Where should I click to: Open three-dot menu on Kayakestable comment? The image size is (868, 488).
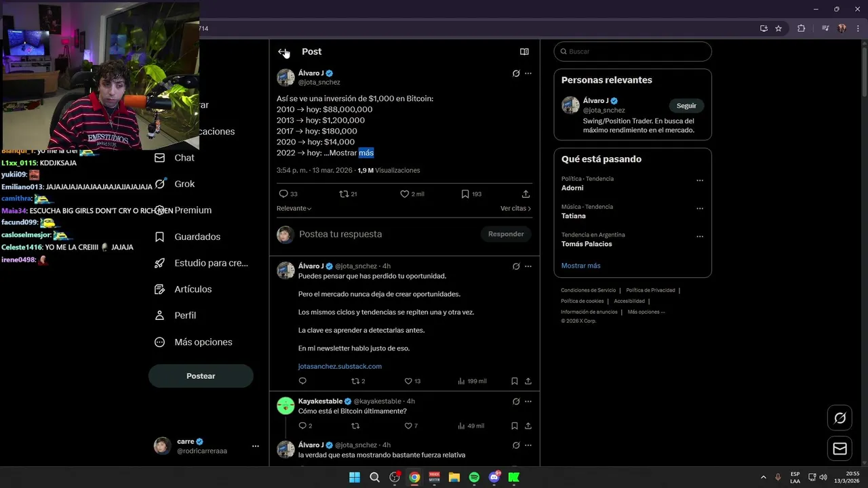click(528, 401)
